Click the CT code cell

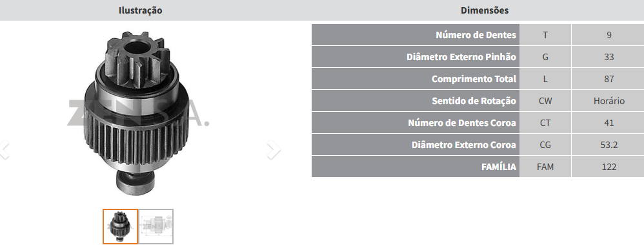545,123
